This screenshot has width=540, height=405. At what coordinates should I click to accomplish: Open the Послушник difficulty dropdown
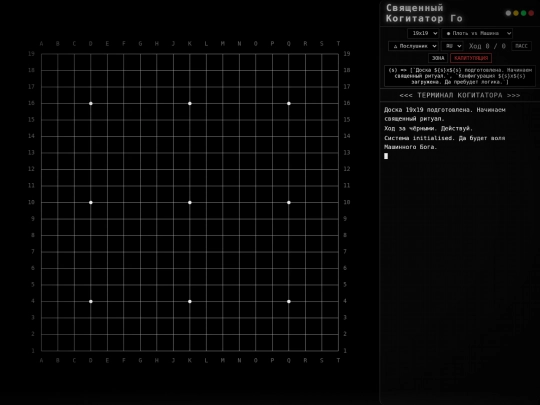click(x=413, y=46)
